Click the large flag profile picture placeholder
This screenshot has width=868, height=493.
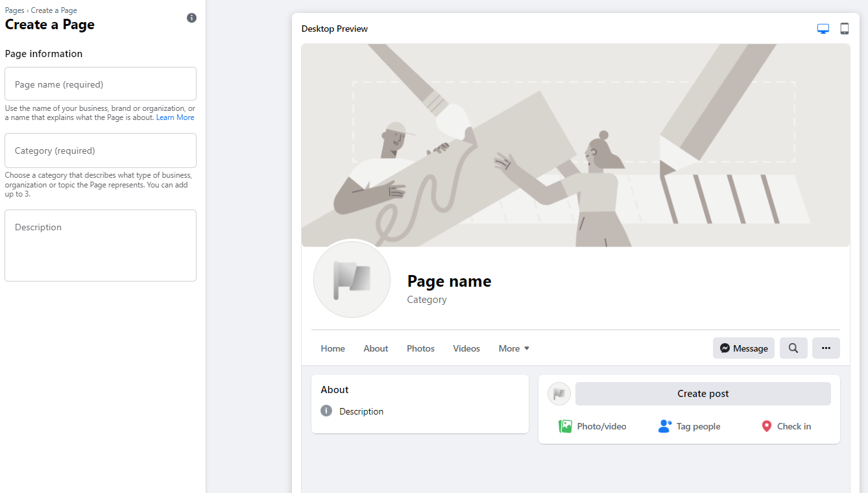click(x=352, y=279)
